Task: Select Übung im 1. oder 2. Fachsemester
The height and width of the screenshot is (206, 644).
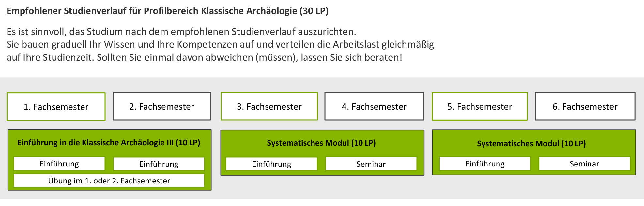Action: pos(109,181)
